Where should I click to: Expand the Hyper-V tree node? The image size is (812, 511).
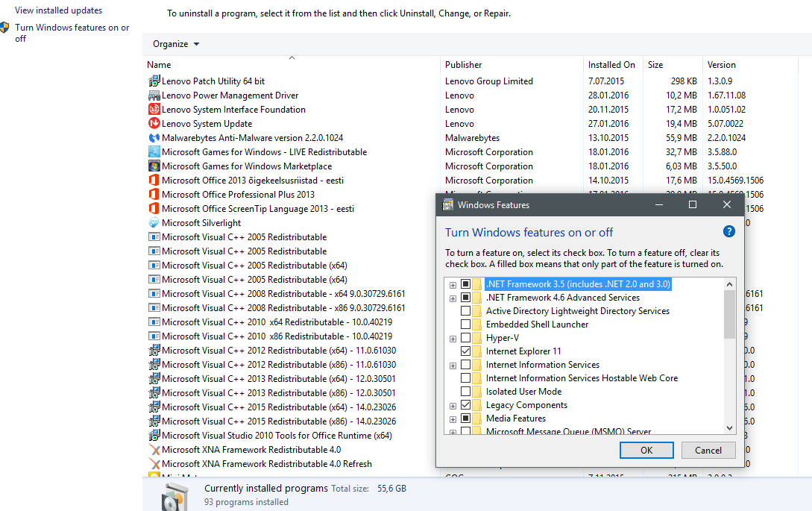point(453,339)
